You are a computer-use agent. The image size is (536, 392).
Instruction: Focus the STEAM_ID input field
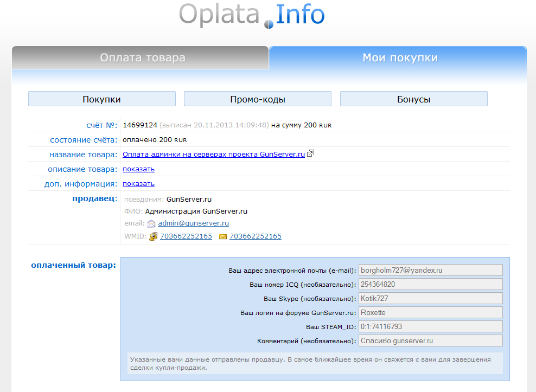tap(430, 326)
